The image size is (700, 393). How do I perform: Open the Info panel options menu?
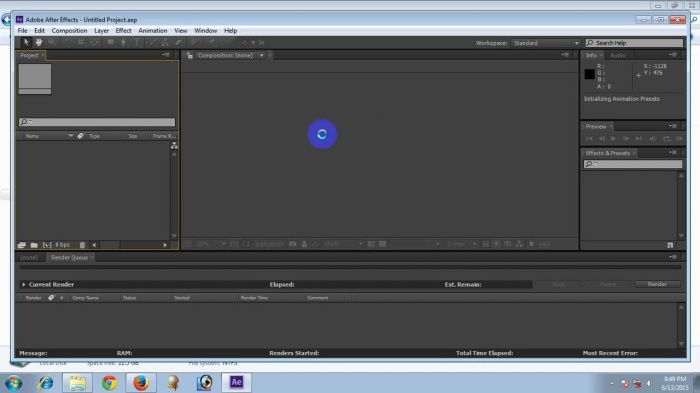[673, 55]
